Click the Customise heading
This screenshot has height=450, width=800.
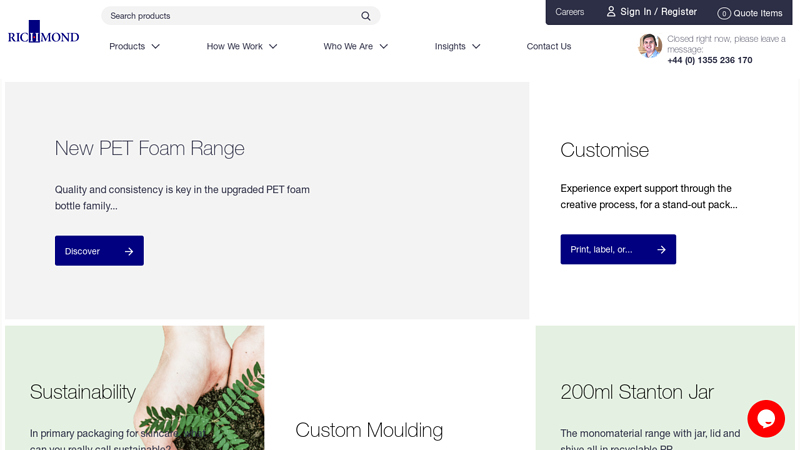tap(605, 151)
